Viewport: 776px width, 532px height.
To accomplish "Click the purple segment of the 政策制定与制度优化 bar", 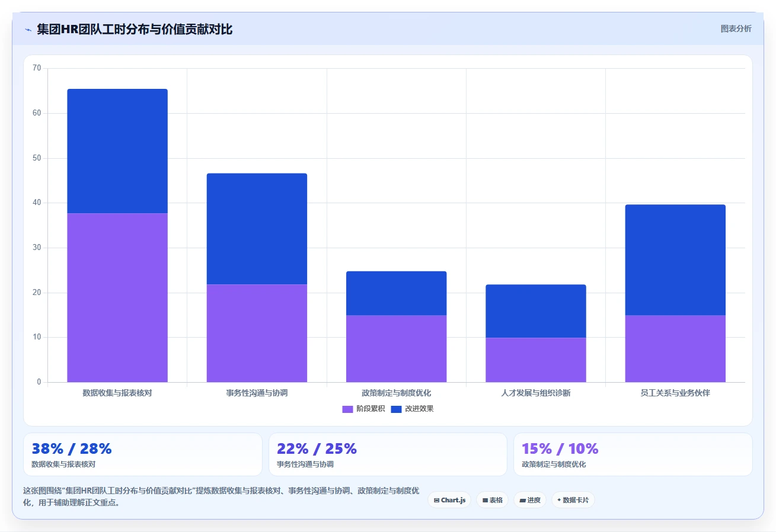I will (396, 348).
